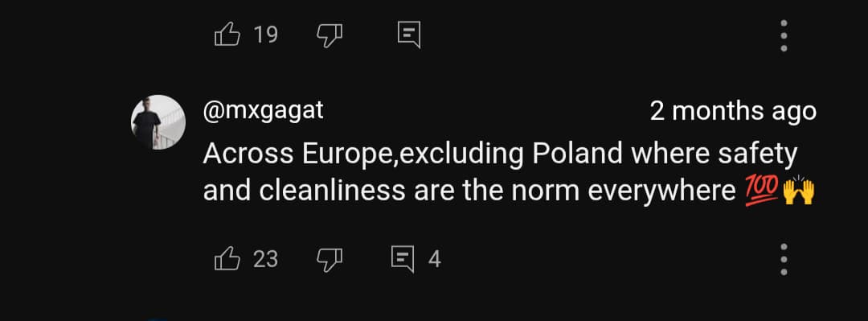This screenshot has height=321, width=868.
Task: Click the reply icon under @mxgagat's comment
Action: 403,259
